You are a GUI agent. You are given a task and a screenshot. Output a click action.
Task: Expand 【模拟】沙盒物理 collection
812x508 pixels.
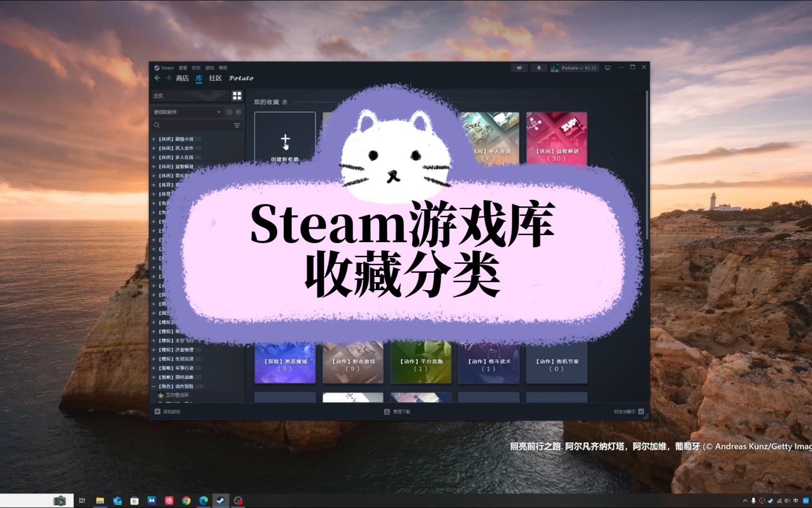coord(154,350)
